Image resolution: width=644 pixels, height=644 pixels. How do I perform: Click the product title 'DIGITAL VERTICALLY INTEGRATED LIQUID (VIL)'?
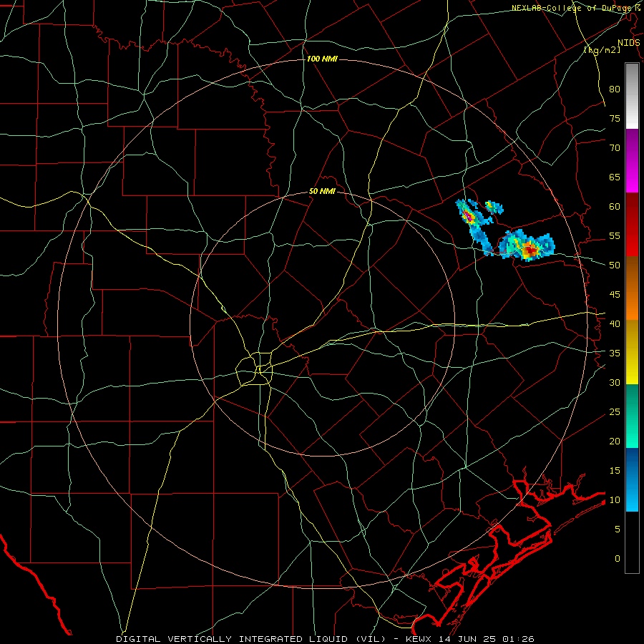pyautogui.click(x=250, y=639)
